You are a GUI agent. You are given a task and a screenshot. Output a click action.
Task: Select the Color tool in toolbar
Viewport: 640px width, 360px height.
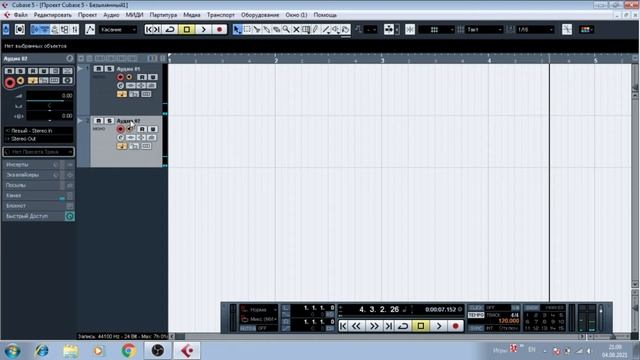click(345, 29)
